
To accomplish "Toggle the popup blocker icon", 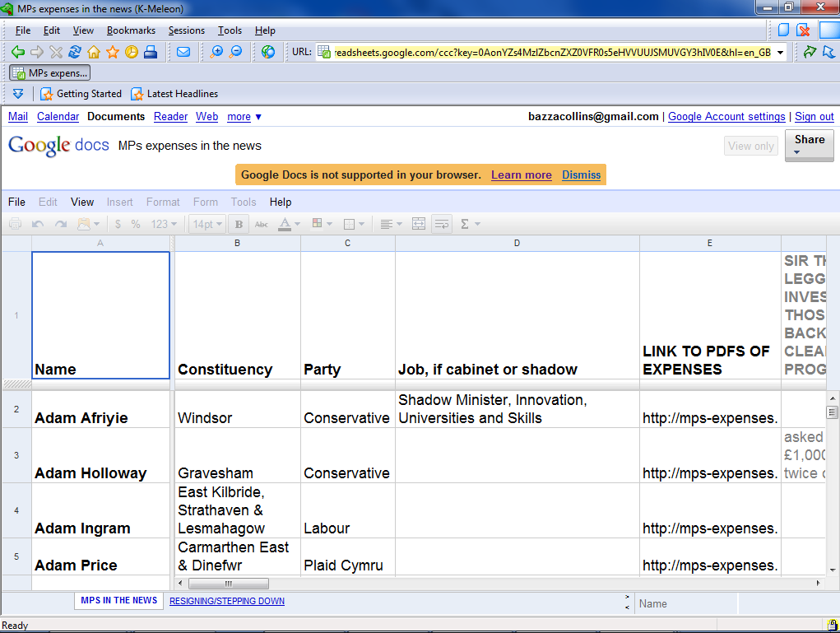I will click(804, 30).
